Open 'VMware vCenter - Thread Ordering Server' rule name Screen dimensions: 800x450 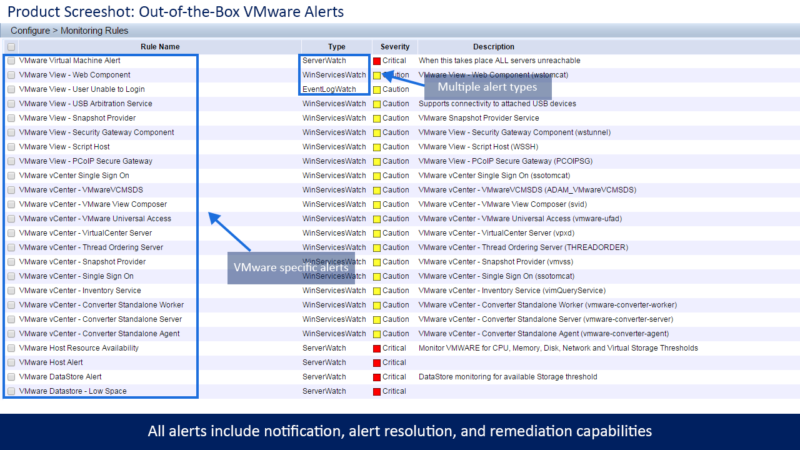91,247
